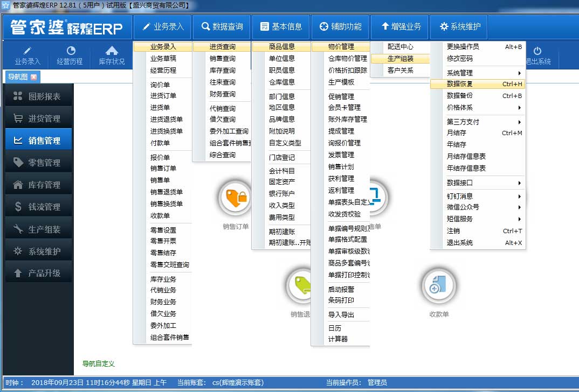Image resolution: width=579 pixels, height=392 pixels.
Task: Open 库存查询 from 数据查询 menu
Action: pos(222,70)
